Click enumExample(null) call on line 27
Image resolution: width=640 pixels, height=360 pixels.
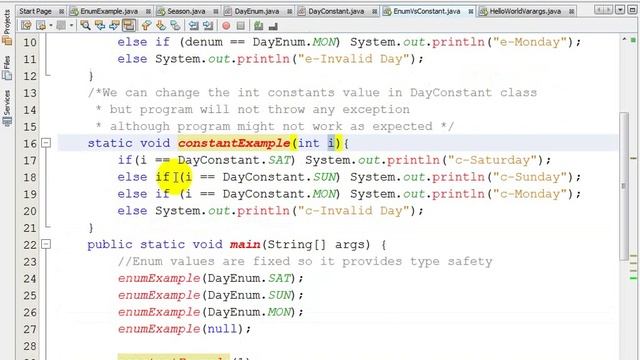[x=184, y=329]
